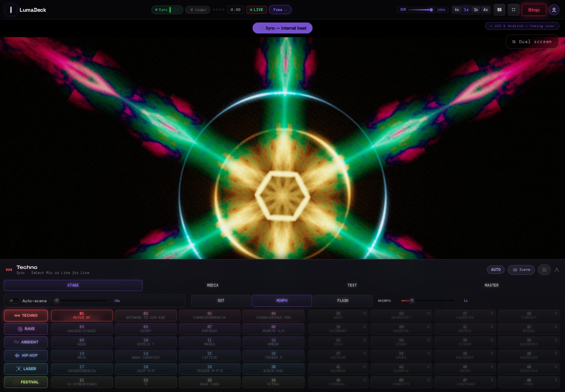This screenshot has width=565, height=392.
Task: Click the LumaDeck logo icon
Action: coord(11,10)
